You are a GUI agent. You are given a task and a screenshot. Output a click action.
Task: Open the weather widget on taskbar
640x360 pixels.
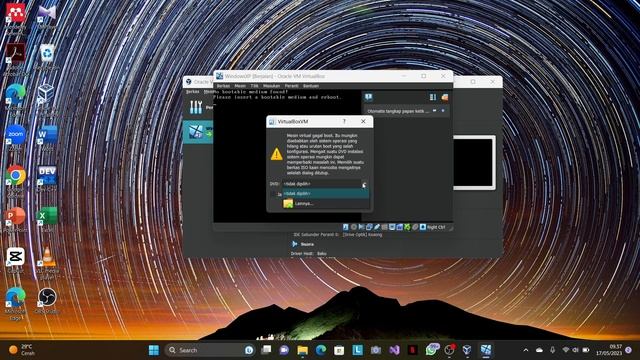click(x=22, y=350)
